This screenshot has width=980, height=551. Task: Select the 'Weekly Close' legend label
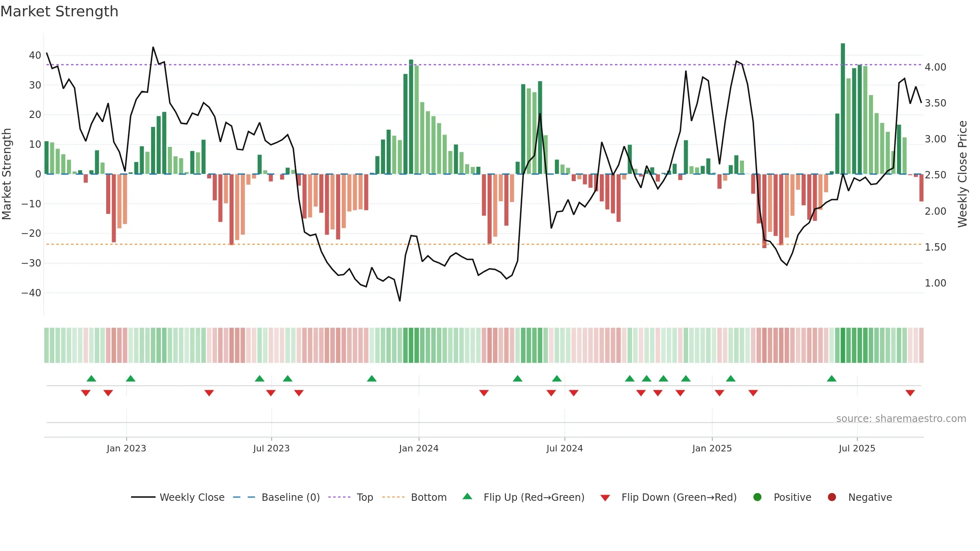pyautogui.click(x=192, y=497)
